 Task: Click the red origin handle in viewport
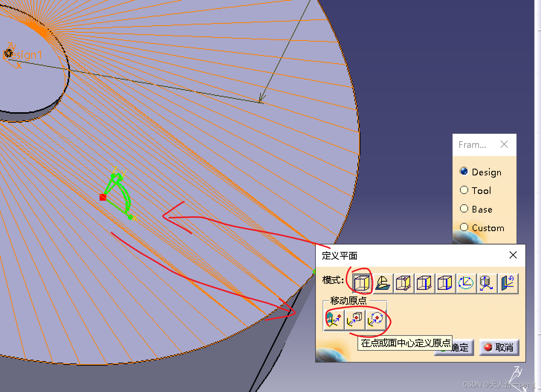coord(103,197)
